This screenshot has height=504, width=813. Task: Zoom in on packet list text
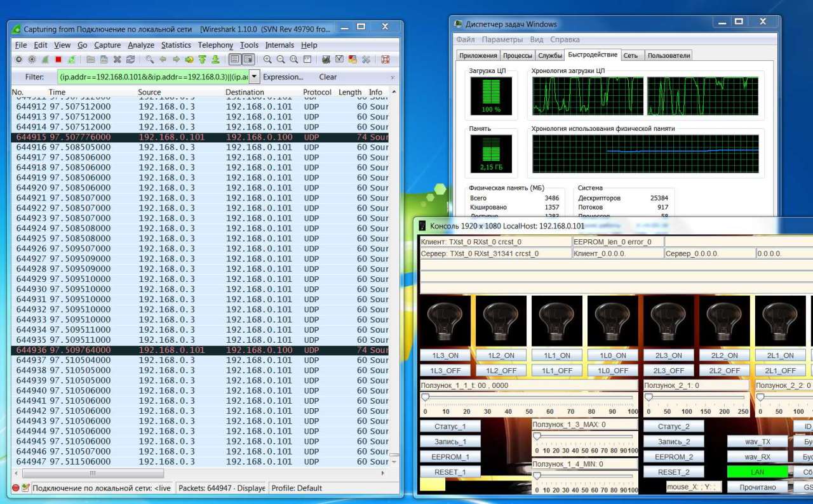[x=267, y=60]
